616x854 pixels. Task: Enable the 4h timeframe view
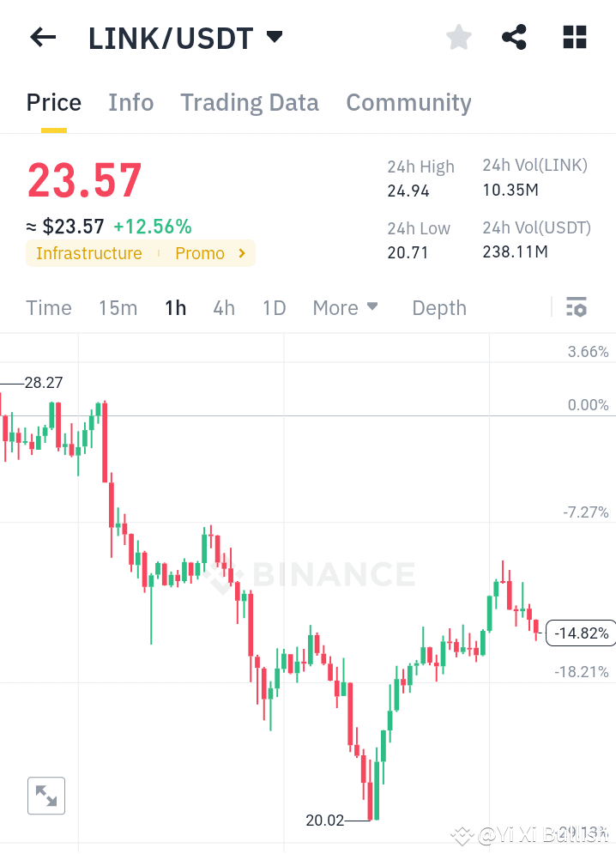coord(224,307)
